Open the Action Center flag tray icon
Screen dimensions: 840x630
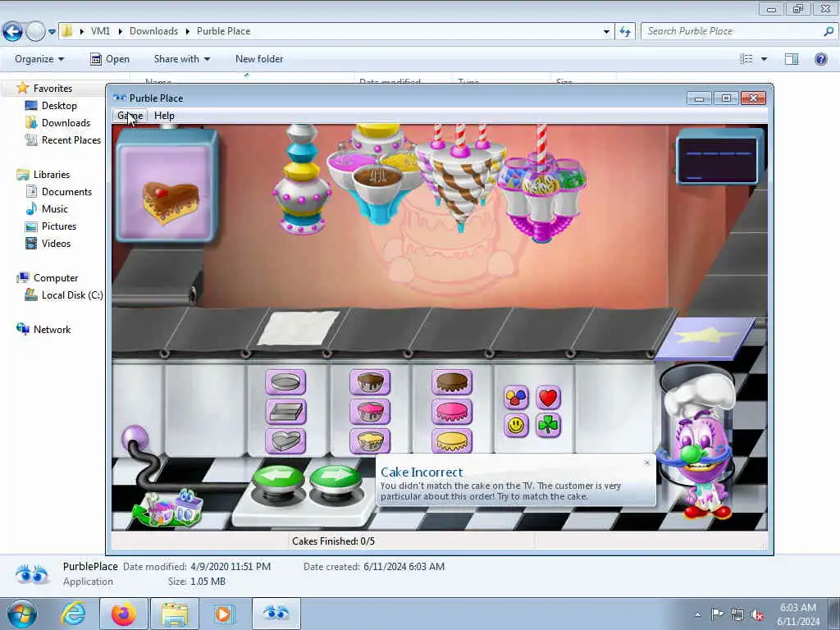coord(717,614)
